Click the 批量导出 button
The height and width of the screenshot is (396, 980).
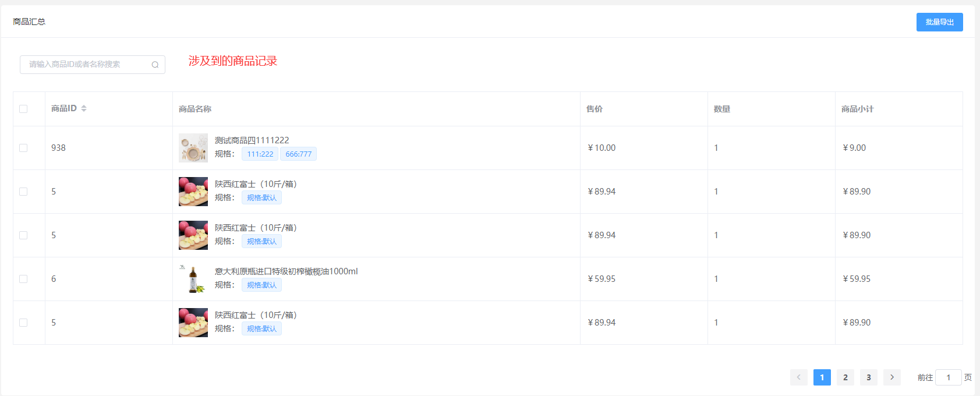tap(939, 22)
